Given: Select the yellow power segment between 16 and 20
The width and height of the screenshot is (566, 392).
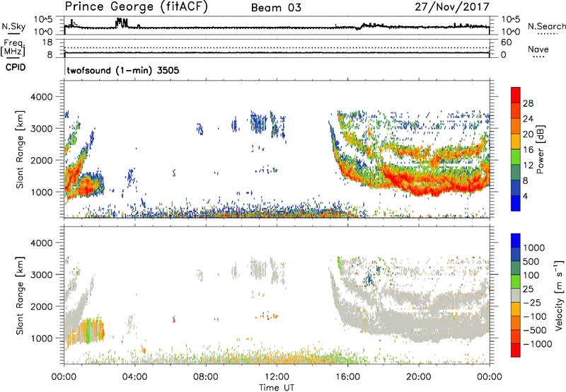Looking at the screenshot, I should [x=516, y=142].
